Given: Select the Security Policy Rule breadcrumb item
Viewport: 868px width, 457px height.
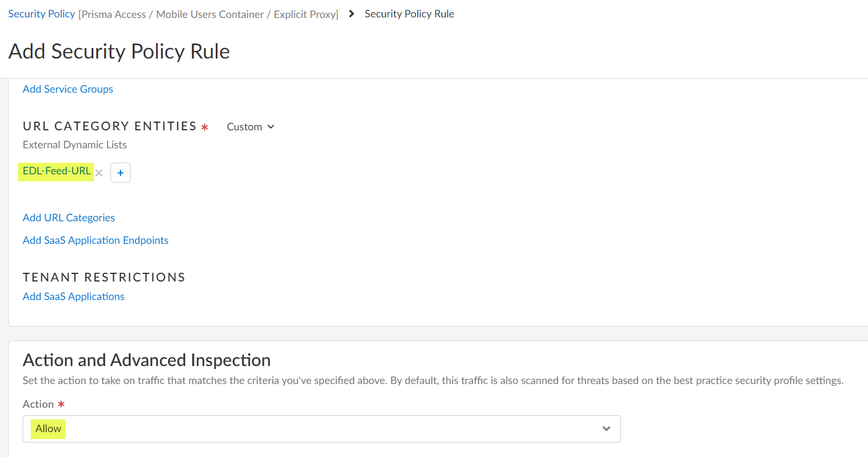Looking at the screenshot, I should coord(409,13).
